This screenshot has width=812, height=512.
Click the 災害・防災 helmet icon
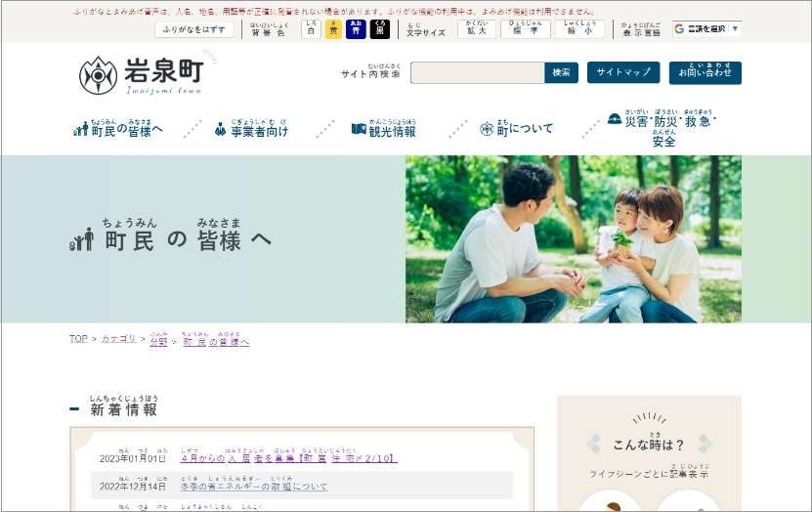coord(615,119)
